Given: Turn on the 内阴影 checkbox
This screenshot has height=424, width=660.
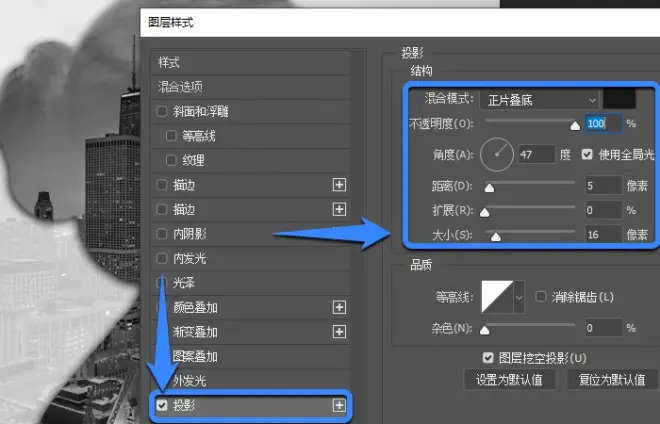Looking at the screenshot, I should coord(162,234).
